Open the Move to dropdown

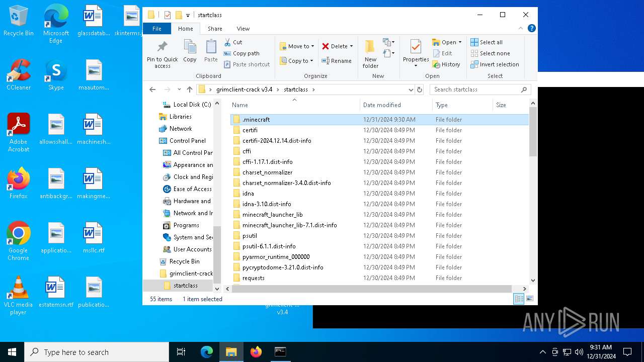297,46
